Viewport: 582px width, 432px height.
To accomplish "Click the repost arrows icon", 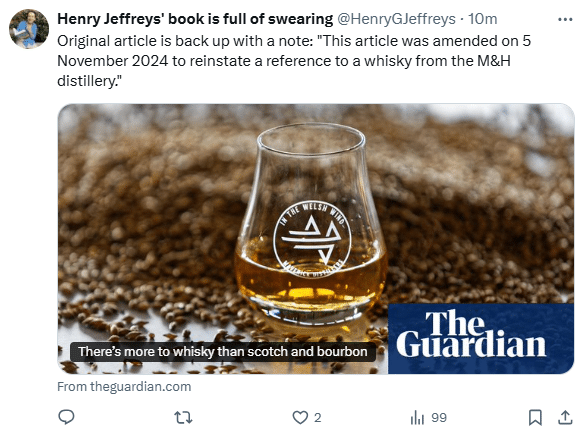I will pyautogui.click(x=183, y=418).
